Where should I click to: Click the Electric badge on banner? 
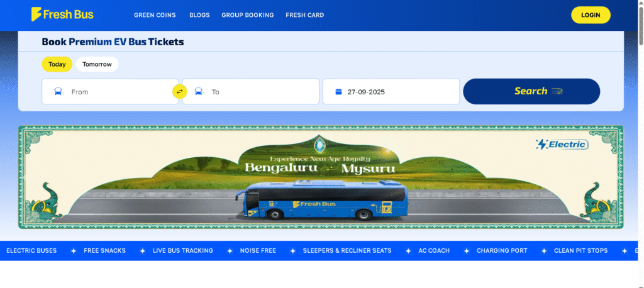[x=562, y=145]
